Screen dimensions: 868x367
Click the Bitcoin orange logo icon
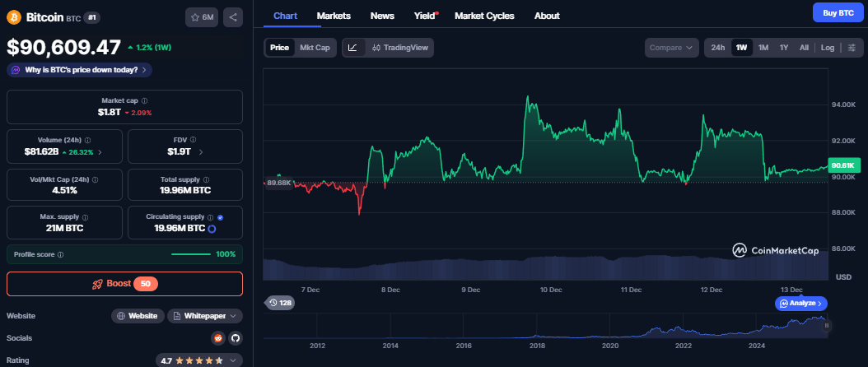[13, 17]
